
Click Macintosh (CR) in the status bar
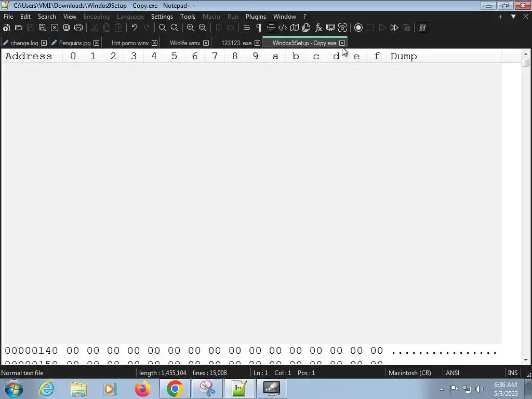point(410,373)
